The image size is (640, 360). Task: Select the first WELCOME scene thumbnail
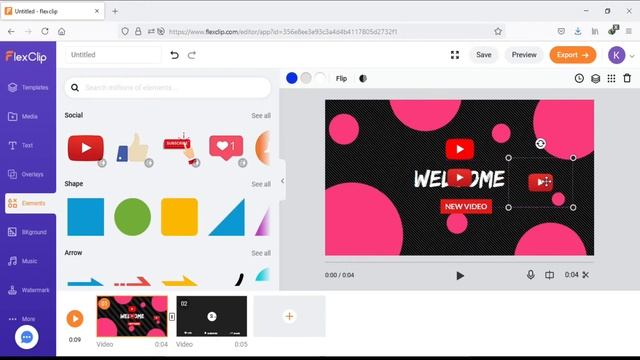tap(132, 316)
